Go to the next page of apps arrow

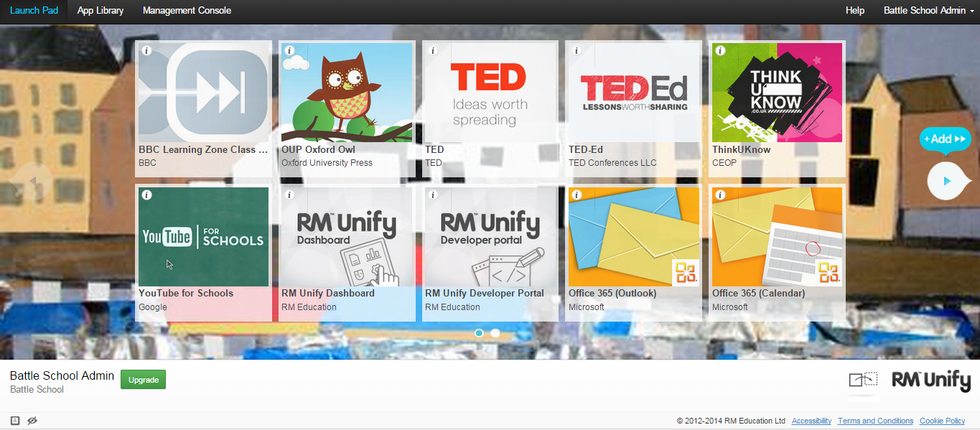(947, 181)
